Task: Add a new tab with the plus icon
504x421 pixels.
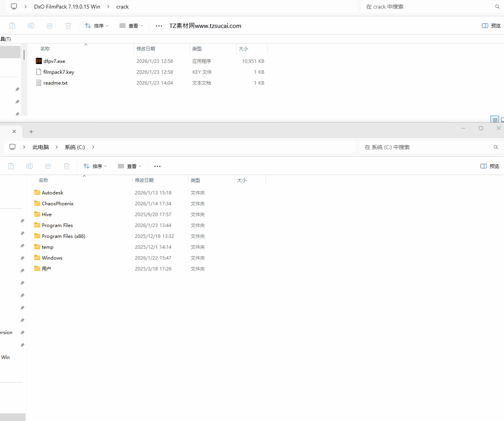Action: [31, 132]
